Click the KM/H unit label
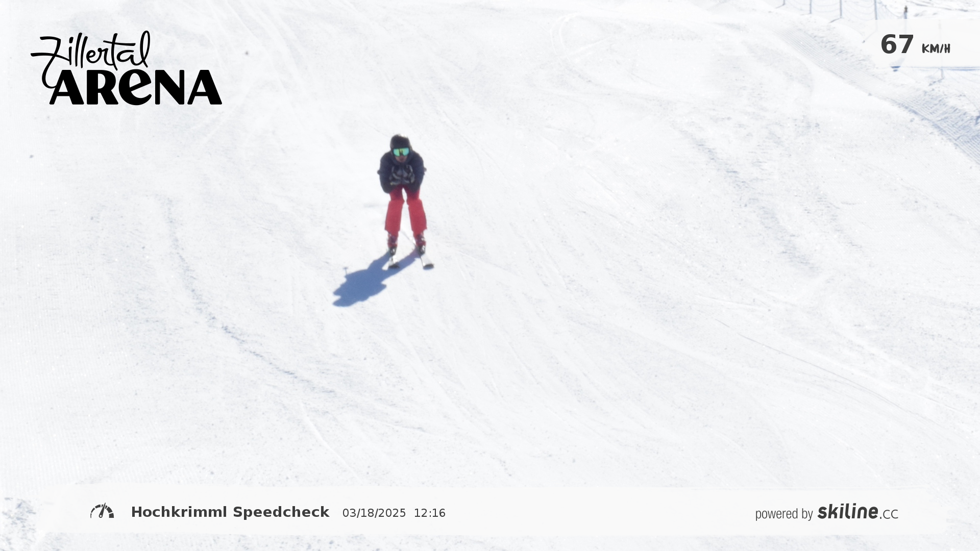The height and width of the screenshot is (551, 980). 936,49
